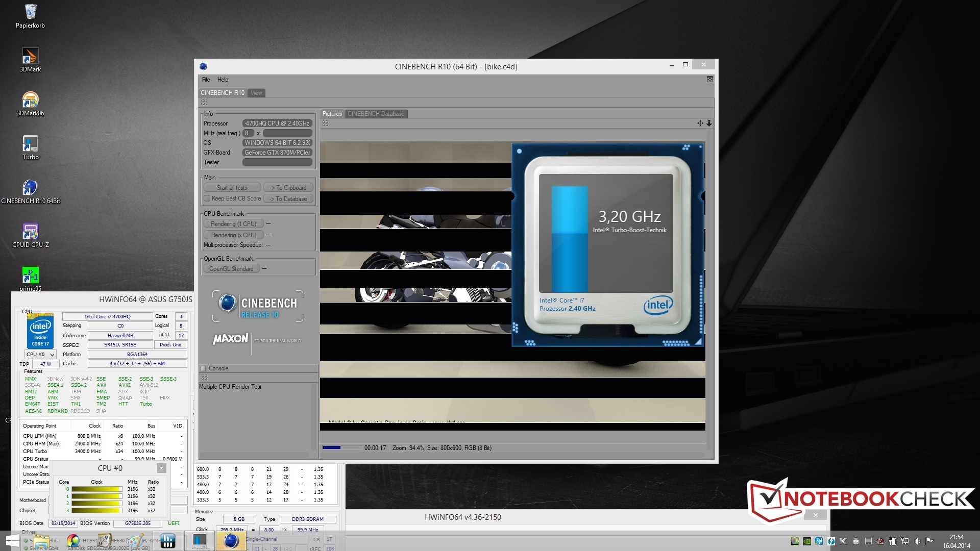Click the volume speaker tray icon
The height and width of the screenshot is (551, 980).
917,541
